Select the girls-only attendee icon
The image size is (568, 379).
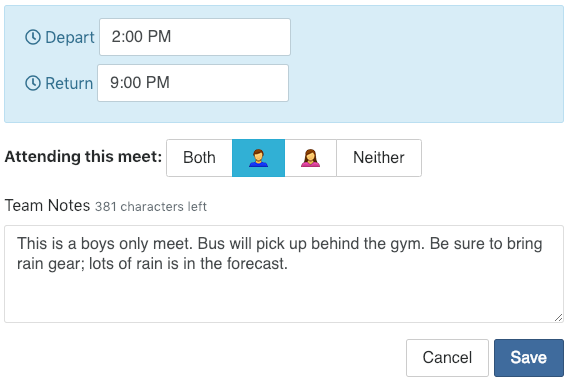coord(310,158)
